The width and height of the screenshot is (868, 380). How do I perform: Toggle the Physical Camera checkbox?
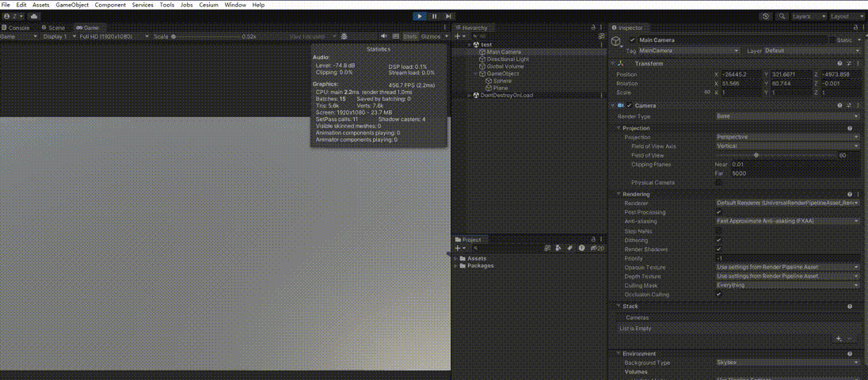pos(718,182)
